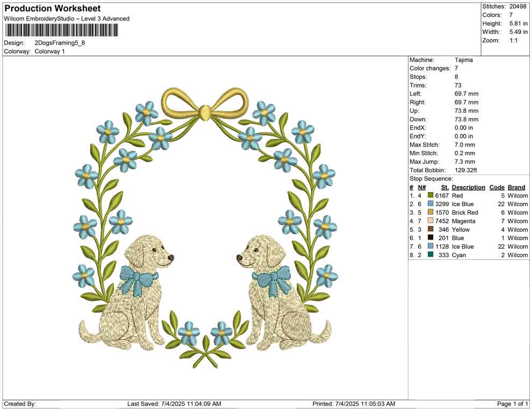Click stitch count '6167' in the Red row
The width and height of the screenshot is (532, 409).
(442, 195)
